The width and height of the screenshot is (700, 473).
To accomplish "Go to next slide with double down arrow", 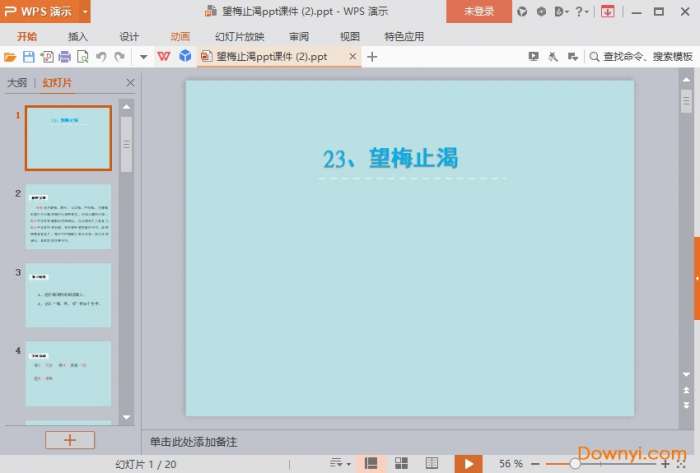I will [686, 405].
